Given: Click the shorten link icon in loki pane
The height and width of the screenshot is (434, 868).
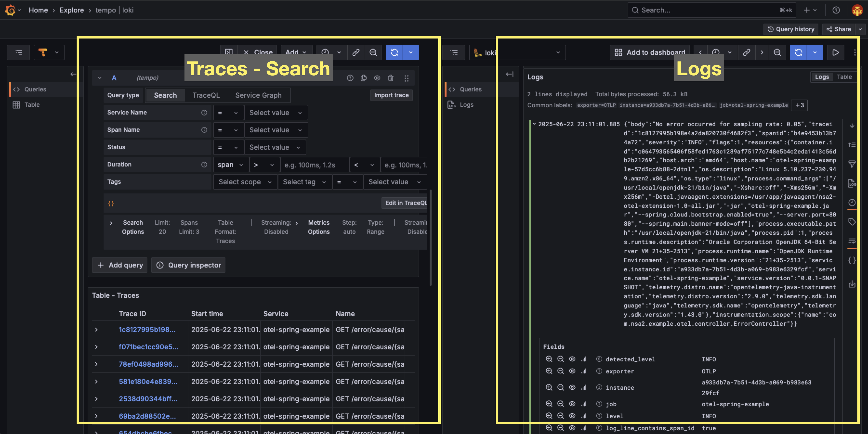Looking at the screenshot, I should (746, 52).
